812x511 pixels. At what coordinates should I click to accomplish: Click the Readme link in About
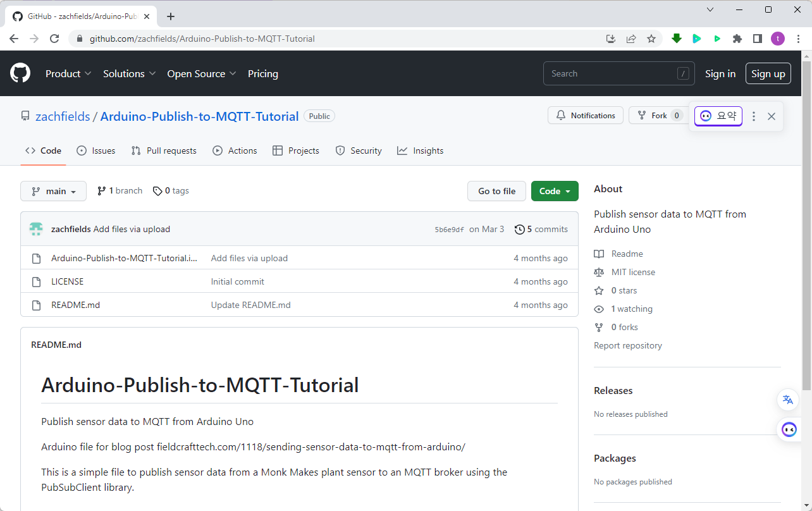point(618,254)
